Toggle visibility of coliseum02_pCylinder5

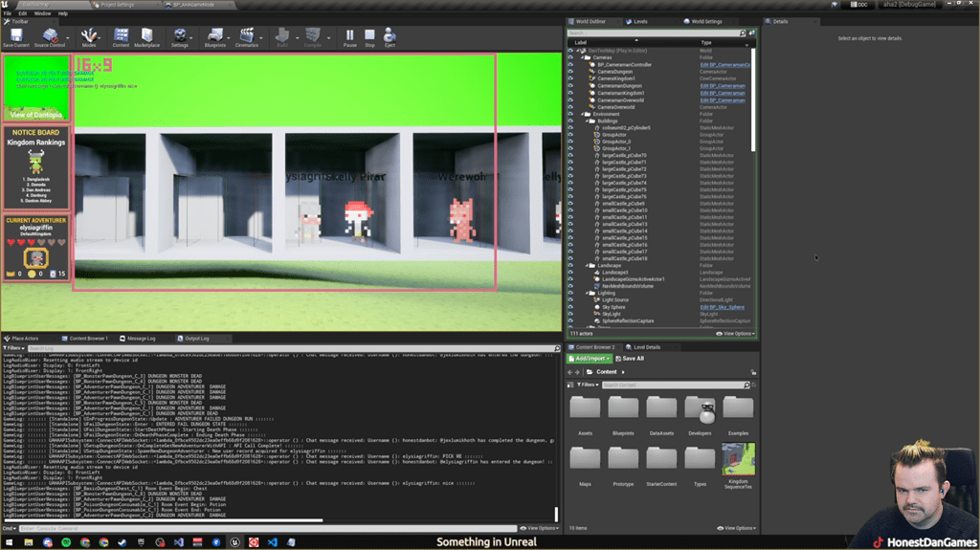pos(570,127)
